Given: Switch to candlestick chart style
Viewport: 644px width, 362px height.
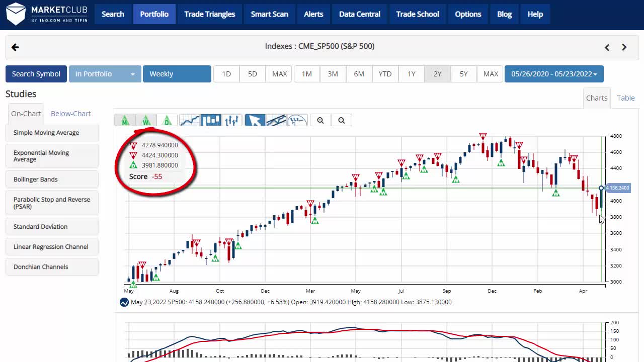Looking at the screenshot, I should tap(211, 120).
